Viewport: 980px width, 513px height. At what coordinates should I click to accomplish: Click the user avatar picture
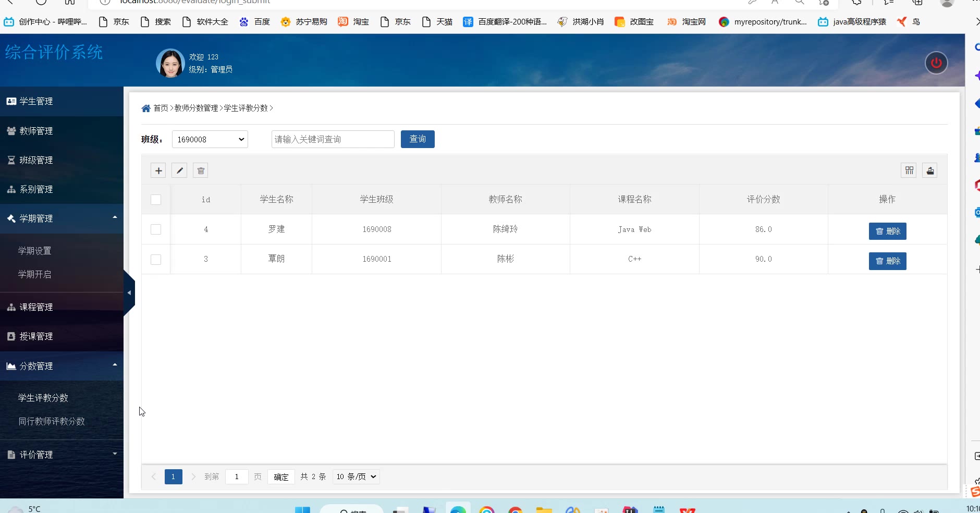click(x=170, y=63)
